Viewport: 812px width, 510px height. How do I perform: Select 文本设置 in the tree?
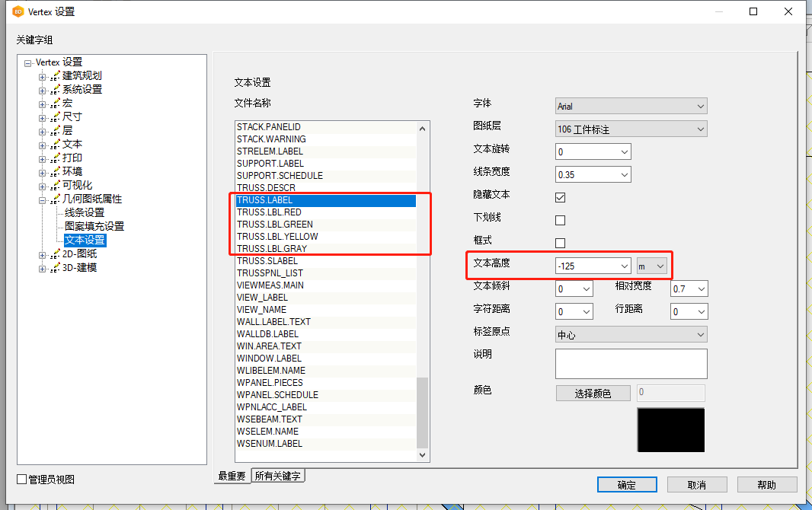point(85,240)
